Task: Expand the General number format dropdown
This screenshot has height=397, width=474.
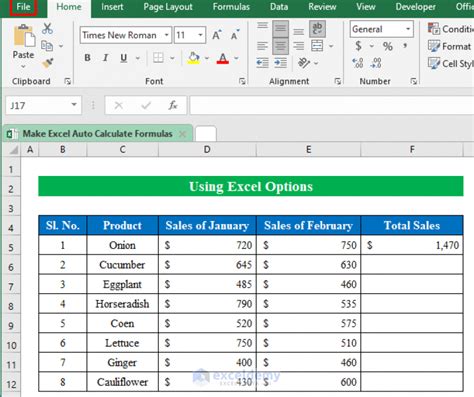Action: coord(408,29)
